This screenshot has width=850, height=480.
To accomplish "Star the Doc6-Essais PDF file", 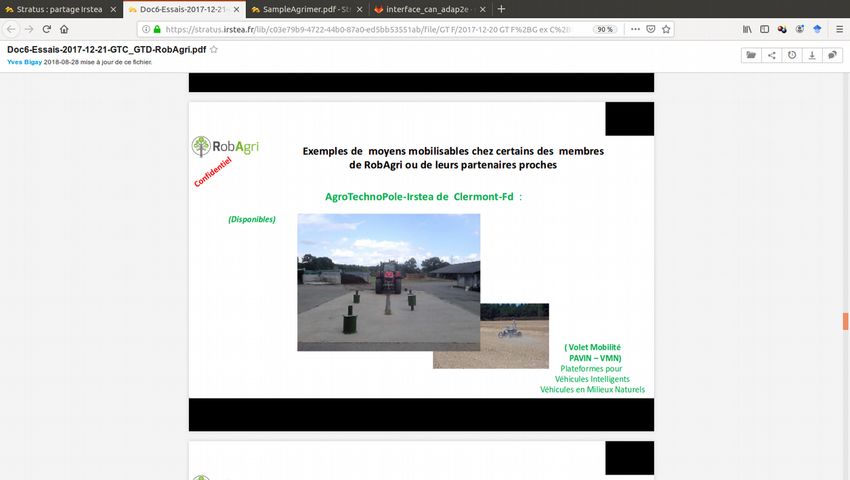I will pyautogui.click(x=214, y=49).
